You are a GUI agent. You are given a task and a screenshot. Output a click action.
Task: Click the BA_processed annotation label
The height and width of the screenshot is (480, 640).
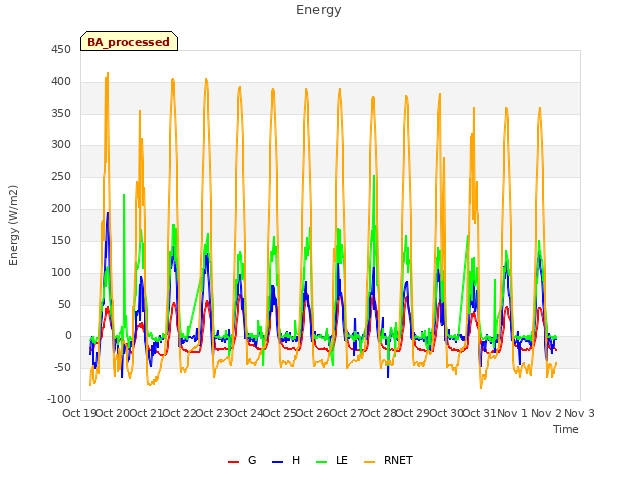(129, 42)
